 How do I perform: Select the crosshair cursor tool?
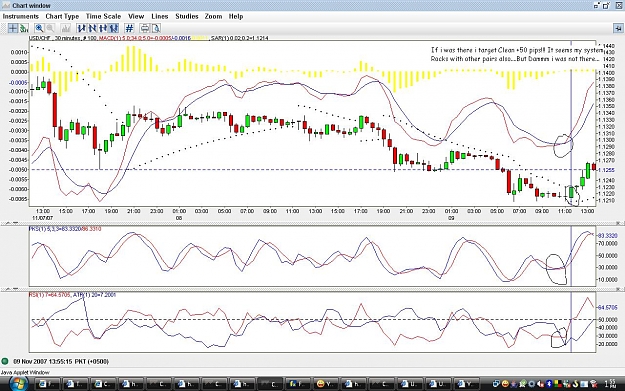click(13, 28)
